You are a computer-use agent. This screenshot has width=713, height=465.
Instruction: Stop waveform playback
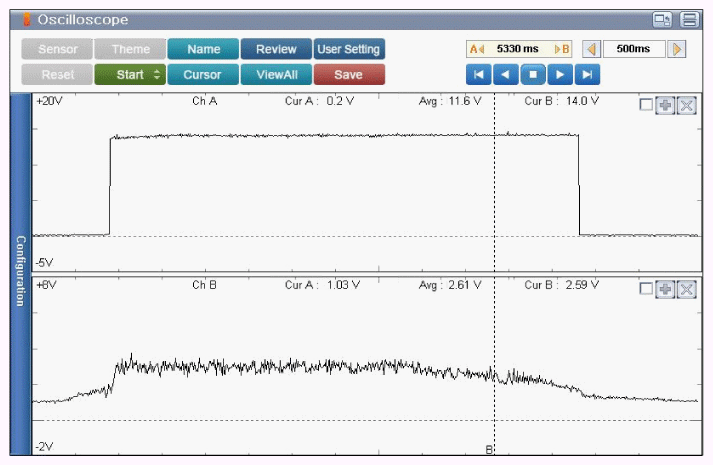534,74
